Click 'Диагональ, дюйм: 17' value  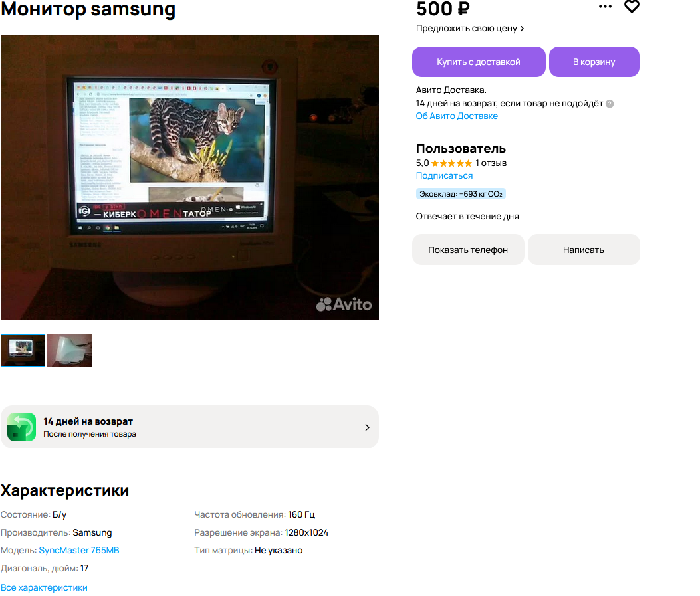pyautogui.click(x=84, y=568)
